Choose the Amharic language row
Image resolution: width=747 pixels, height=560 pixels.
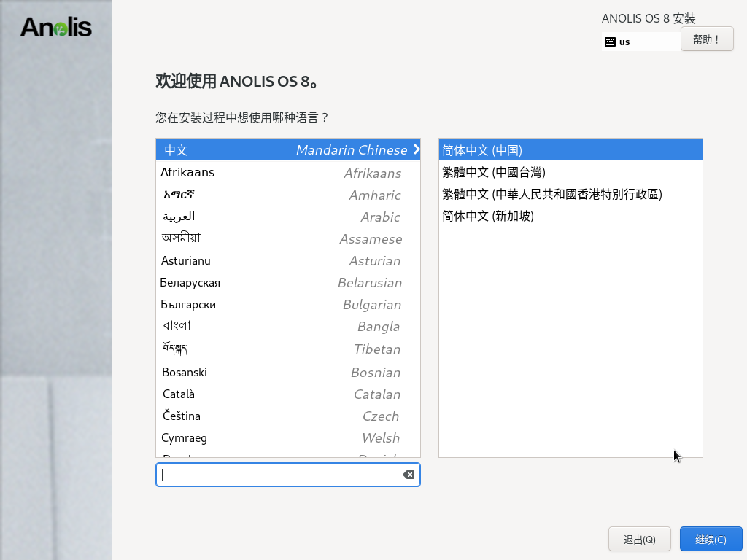click(287, 194)
